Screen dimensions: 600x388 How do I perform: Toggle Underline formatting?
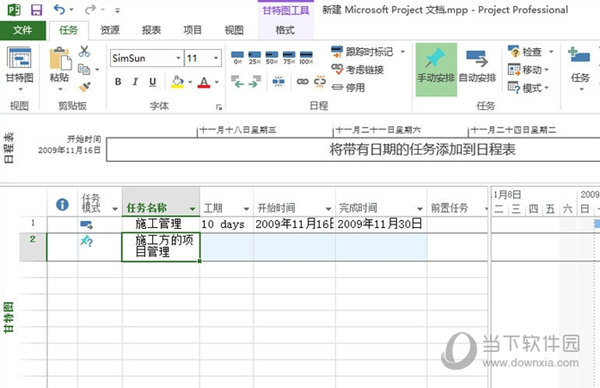click(x=152, y=82)
